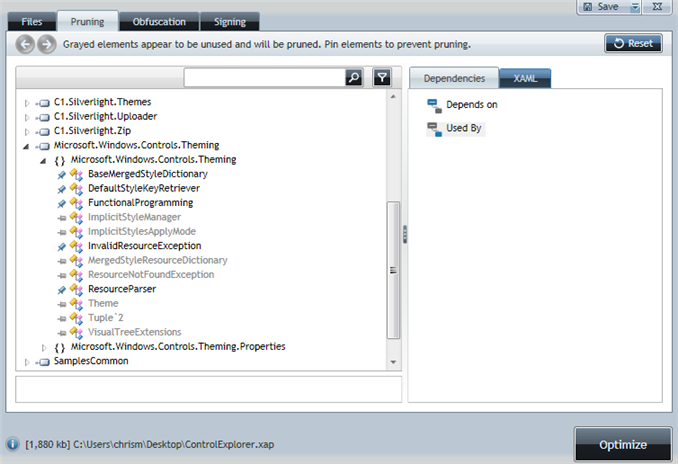
Task: Toggle the filter funnel button
Action: [x=382, y=78]
